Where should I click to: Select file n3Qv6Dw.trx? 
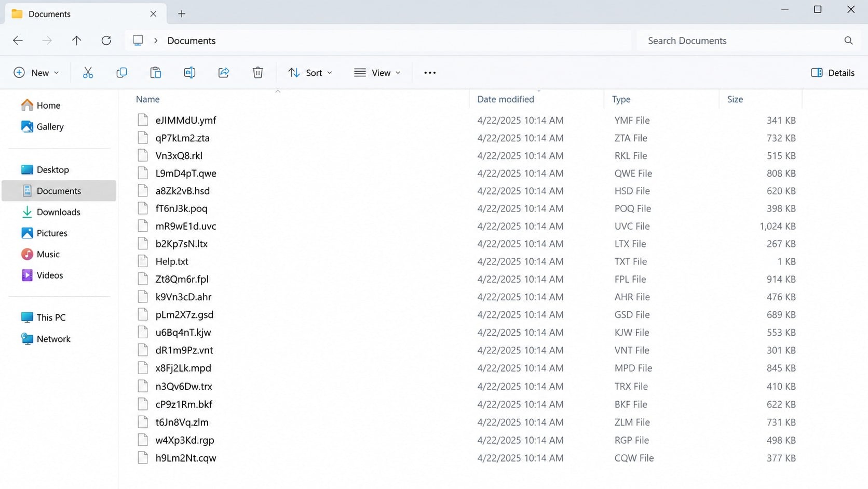pos(184,387)
